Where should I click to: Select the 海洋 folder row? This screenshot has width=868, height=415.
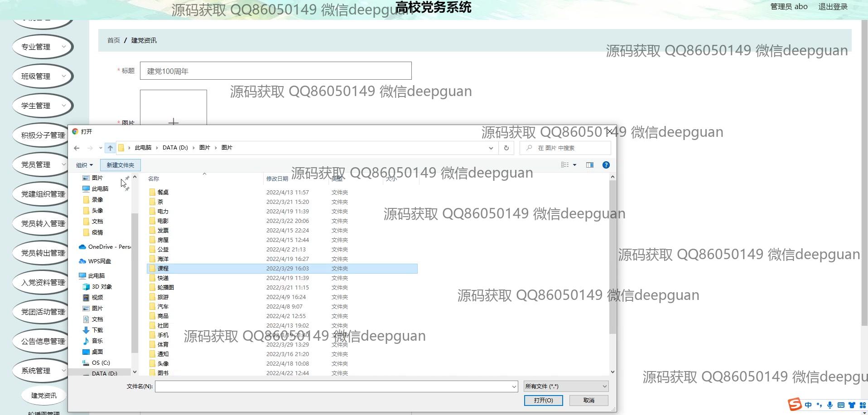tap(282, 259)
